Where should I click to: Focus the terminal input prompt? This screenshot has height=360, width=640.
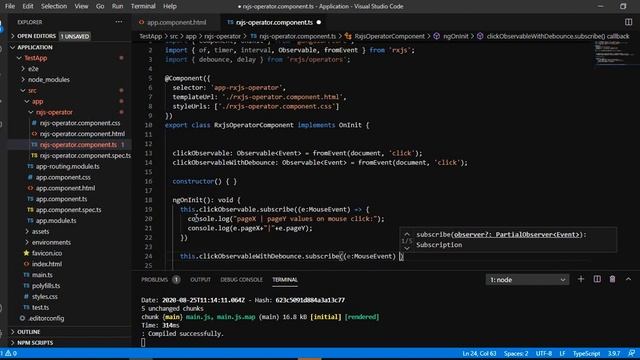click(143, 342)
